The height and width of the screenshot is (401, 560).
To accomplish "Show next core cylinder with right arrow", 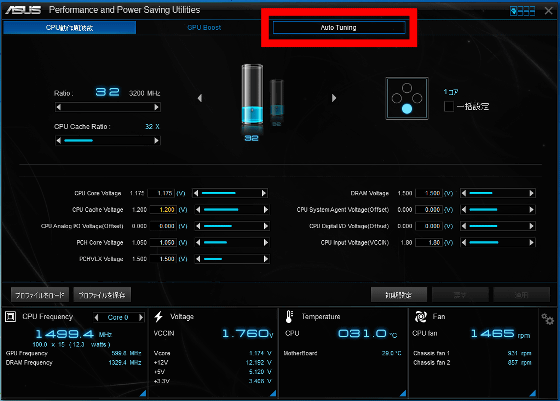I will 334,98.
